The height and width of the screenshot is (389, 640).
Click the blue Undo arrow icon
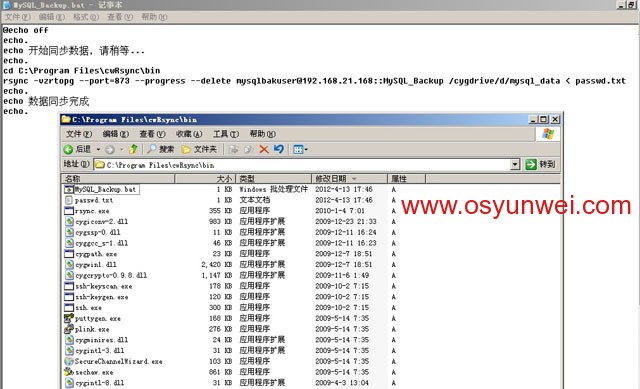tap(279, 149)
